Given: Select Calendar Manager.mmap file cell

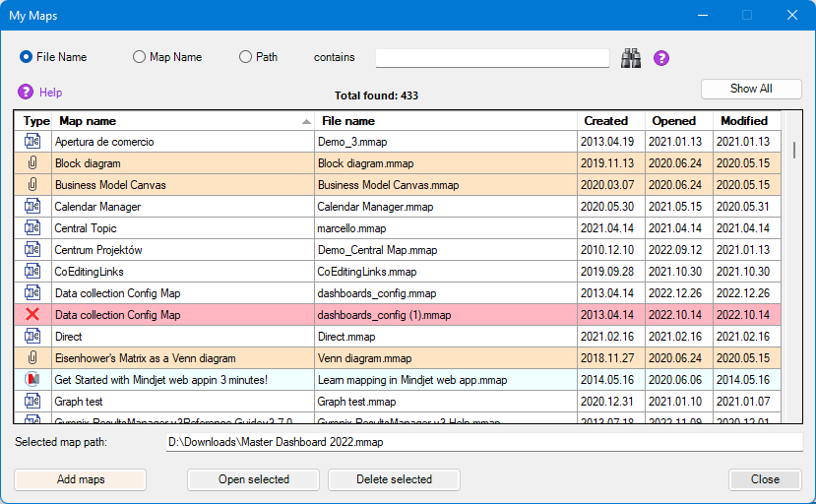Looking at the screenshot, I should pyautogui.click(x=446, y=206).
